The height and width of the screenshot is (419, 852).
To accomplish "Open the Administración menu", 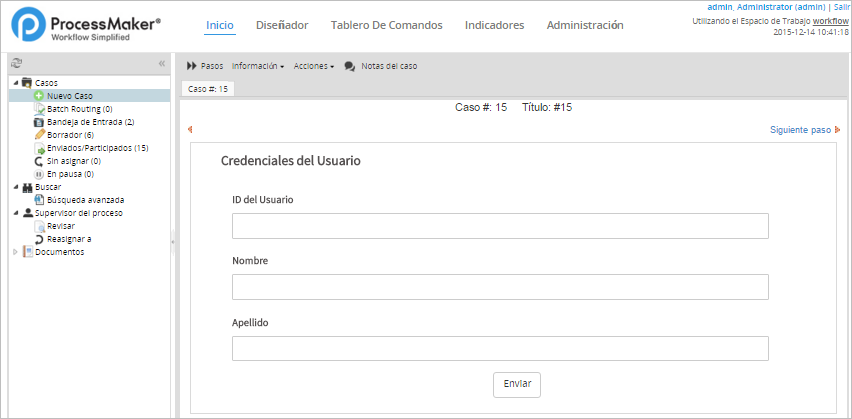I will [x=585, y=25].
